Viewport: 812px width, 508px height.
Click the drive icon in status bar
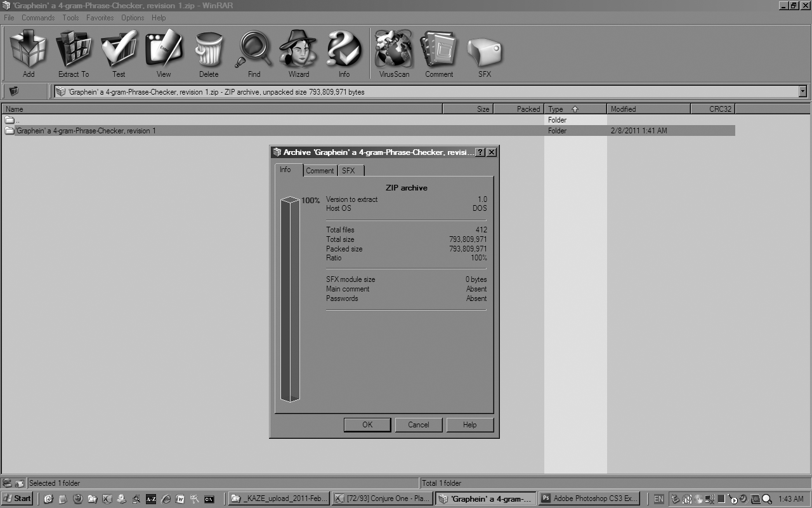tap(7, 483)
